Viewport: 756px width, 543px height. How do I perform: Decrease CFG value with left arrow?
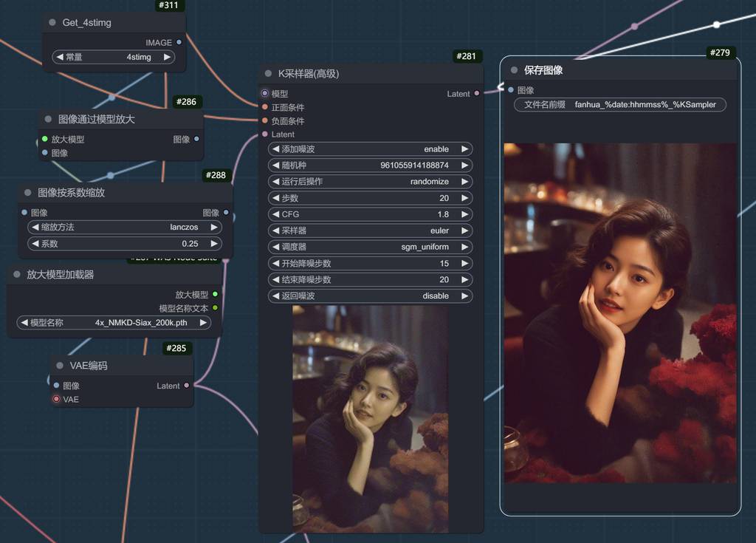[x=276, y=214]
